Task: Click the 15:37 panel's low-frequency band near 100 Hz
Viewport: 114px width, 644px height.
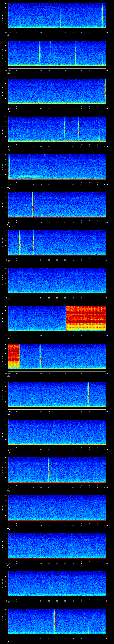Action: (30, 176)
